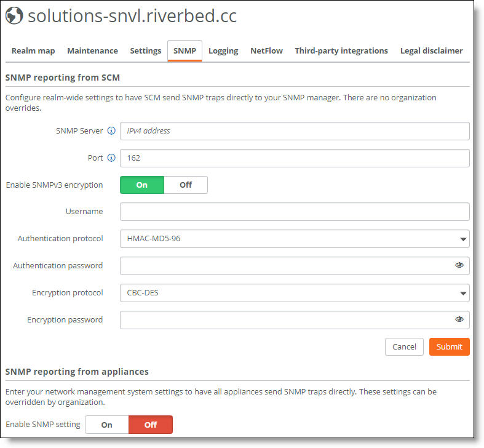Click the solutions-snvl.riverbed.cc realm title
484x448 pixels.
(132, 16)
